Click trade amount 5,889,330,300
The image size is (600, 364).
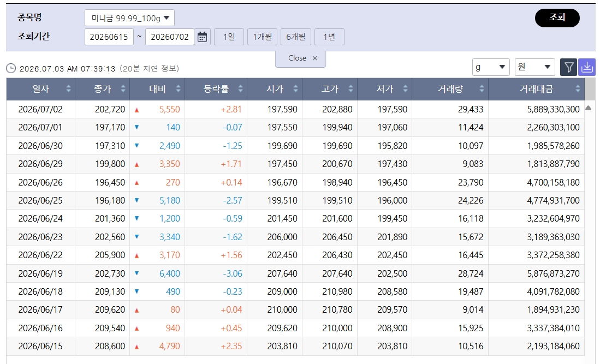coord(553,109)
